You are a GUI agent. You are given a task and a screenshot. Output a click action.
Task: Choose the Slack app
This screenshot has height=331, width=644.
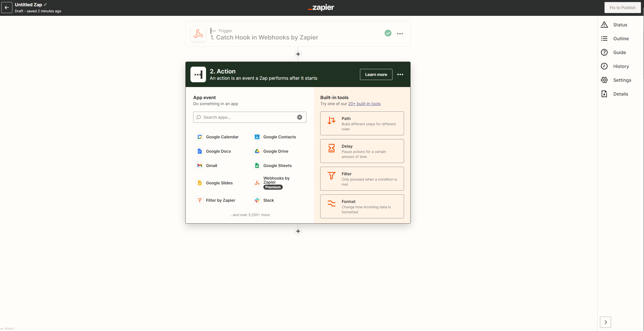[x=268, y=200]
